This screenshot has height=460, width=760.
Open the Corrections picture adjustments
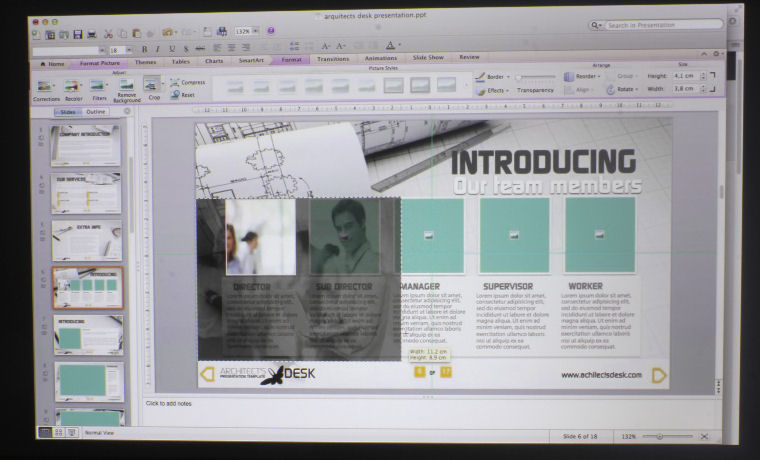pyautogui.click(x=46, y=86)
